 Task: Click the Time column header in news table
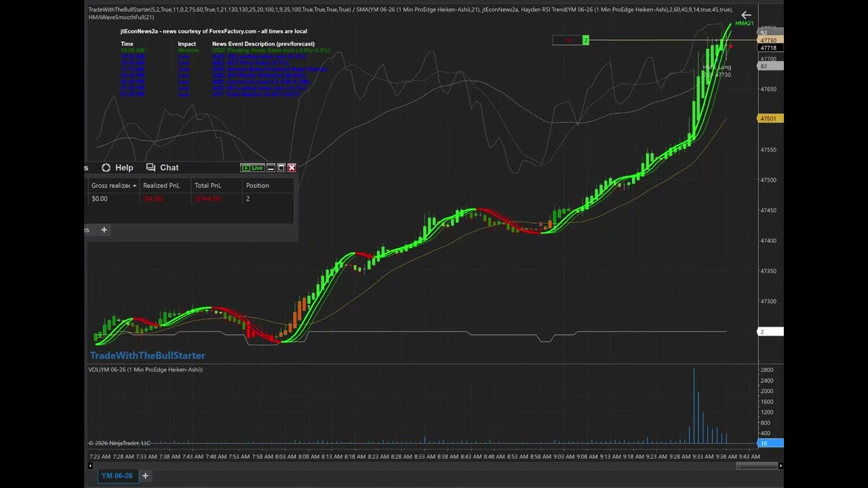click(127, 44)
